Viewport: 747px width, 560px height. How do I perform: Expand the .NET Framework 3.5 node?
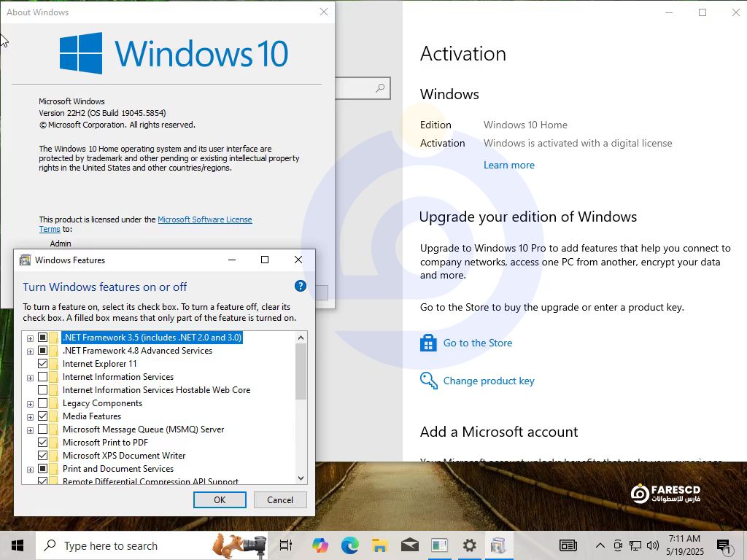point(30,338)
